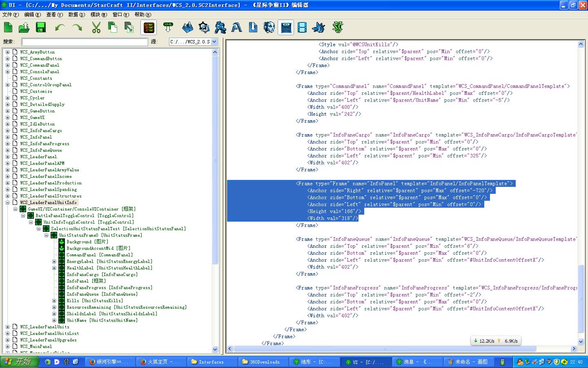Select the WCS_LeaderPanelUpgrades tree item
The width and height of the screenshot is (588, 368).
click(x=48, y=340)
